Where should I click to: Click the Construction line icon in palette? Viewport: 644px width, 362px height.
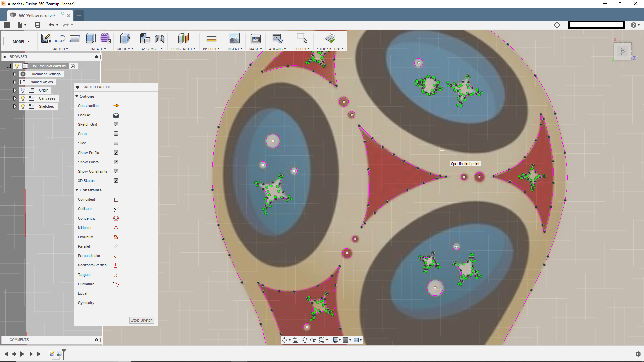(116, 106)
